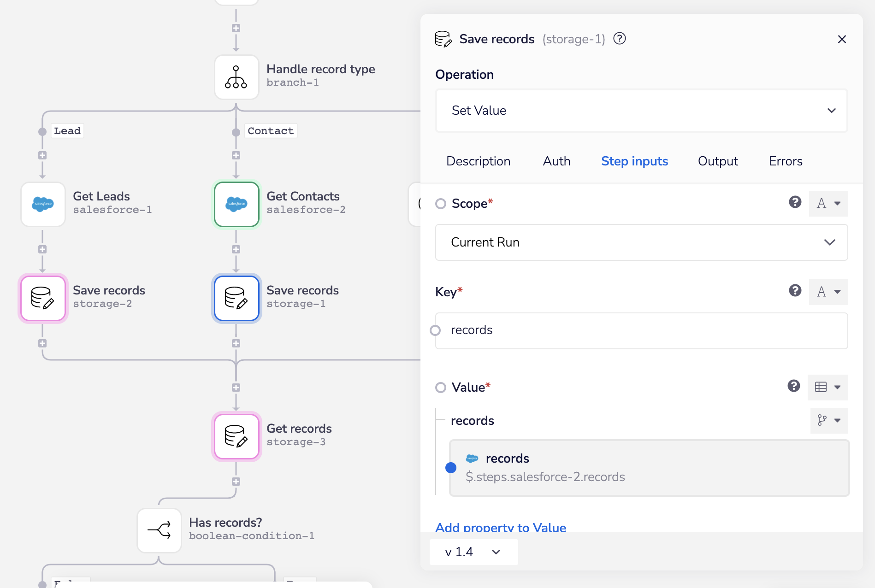The image size is (875, 588).
Task: Click the Get records storage-3 step icon
Action: [236, 436]
